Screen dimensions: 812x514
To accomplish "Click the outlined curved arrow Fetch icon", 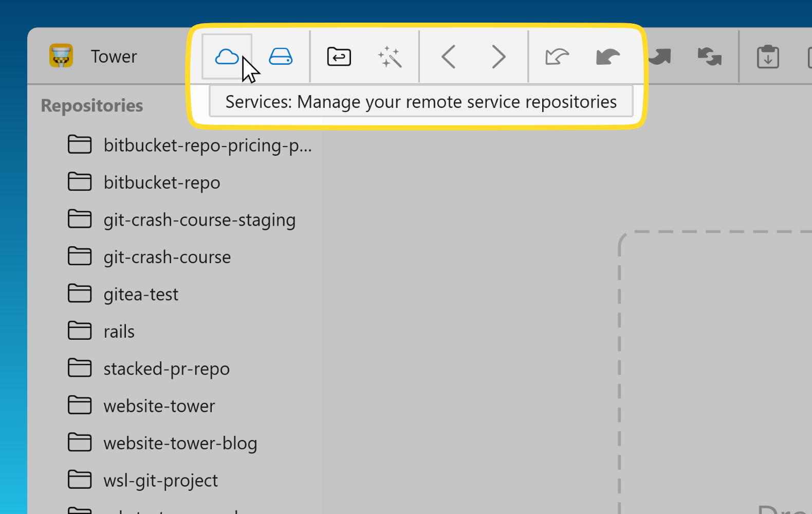I will (x=557, y=57).
